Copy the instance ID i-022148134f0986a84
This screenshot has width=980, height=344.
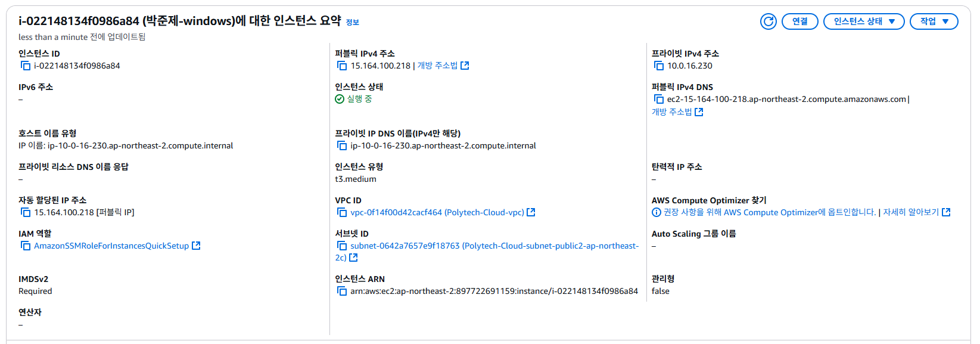[26, 66]
